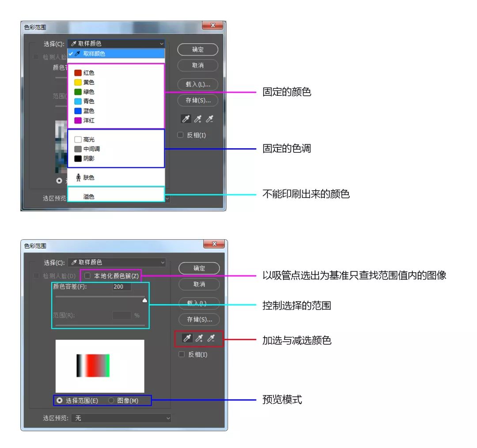
Task: Click the 确定 button in the top dialog
Action: [x=197, y=49]
